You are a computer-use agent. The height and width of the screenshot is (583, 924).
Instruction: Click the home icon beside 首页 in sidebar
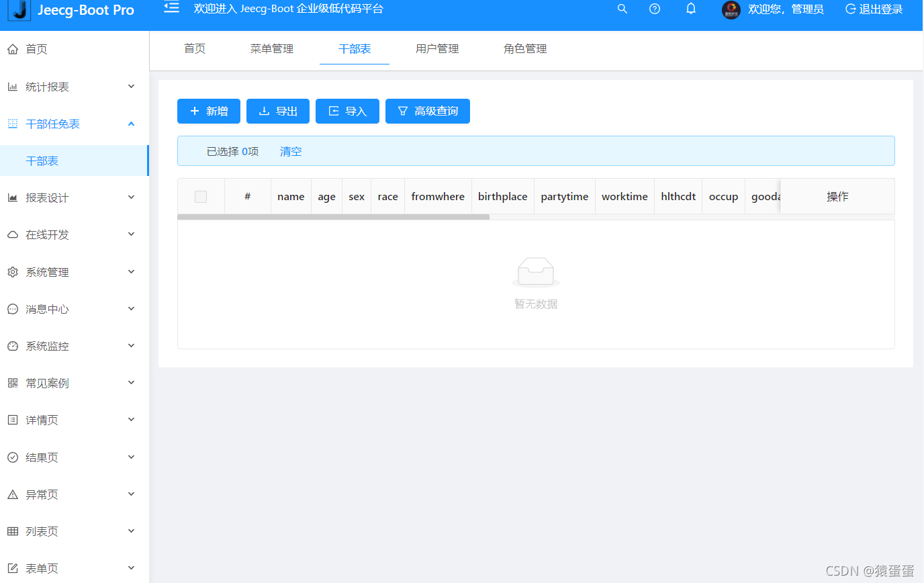12,49
